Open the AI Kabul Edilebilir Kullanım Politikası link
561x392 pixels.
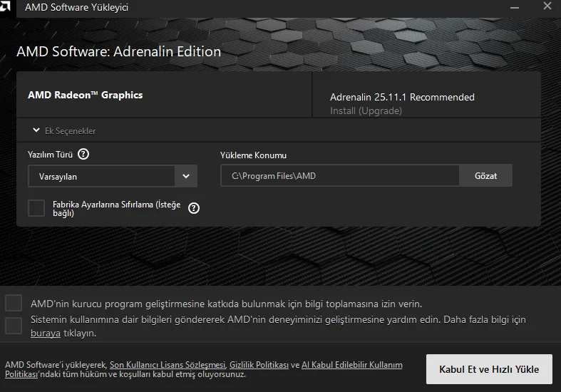point(352,365)
